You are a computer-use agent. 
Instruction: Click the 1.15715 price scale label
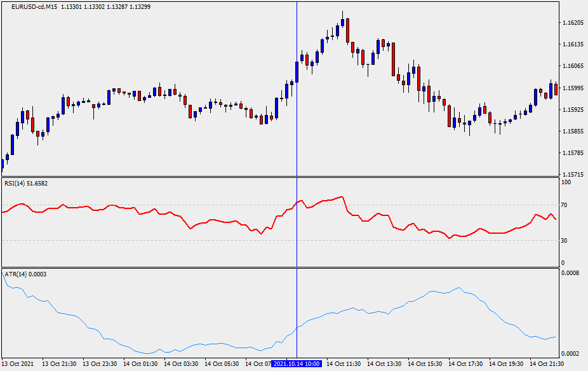tap(573, 174)
